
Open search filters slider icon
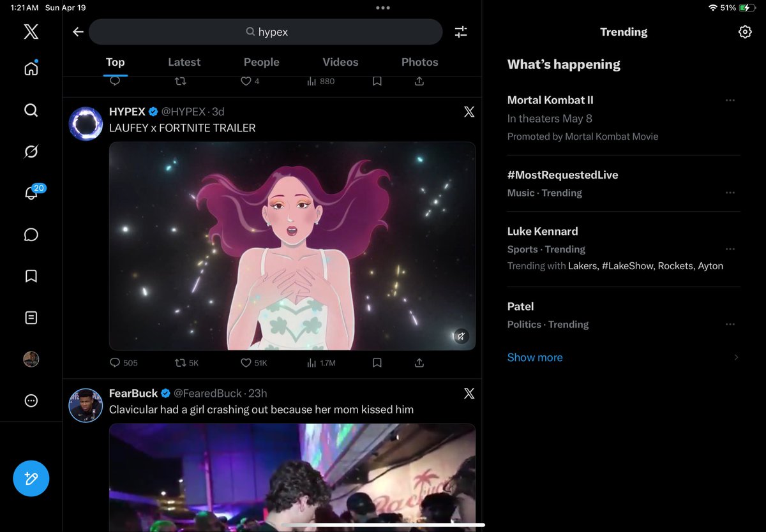[461, 32]
